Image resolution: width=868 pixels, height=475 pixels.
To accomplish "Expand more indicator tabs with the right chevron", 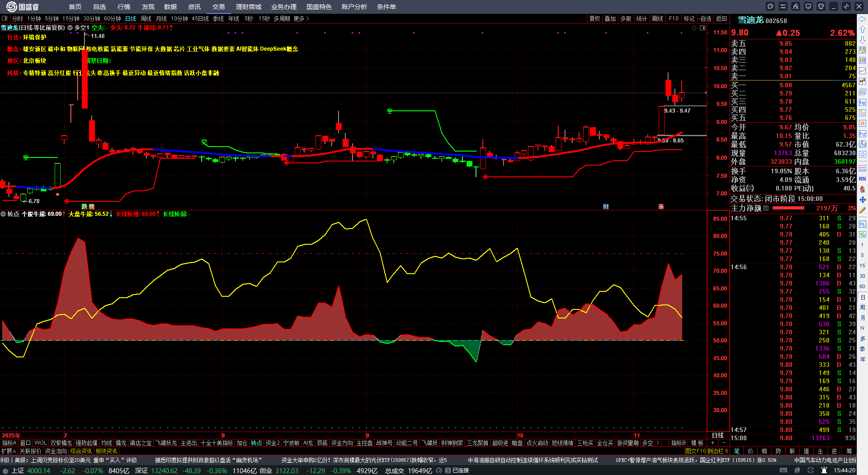I will coord(658,443).
